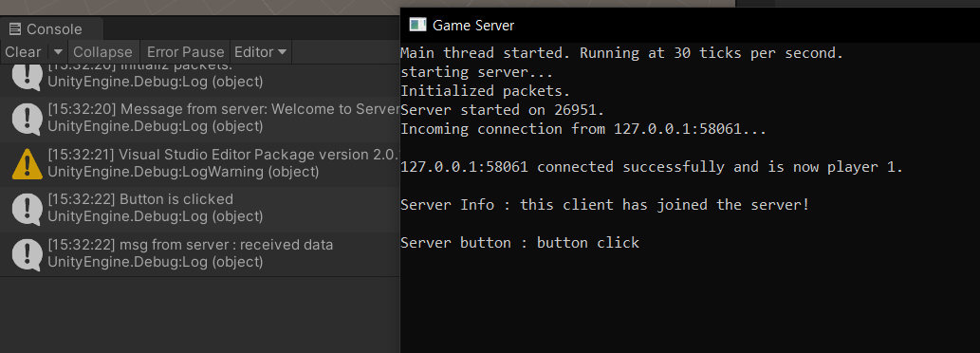This screenshot has height=353, width=980.
Task: Click 'Server button : button click' line
Action: click(x=519, y=243)
